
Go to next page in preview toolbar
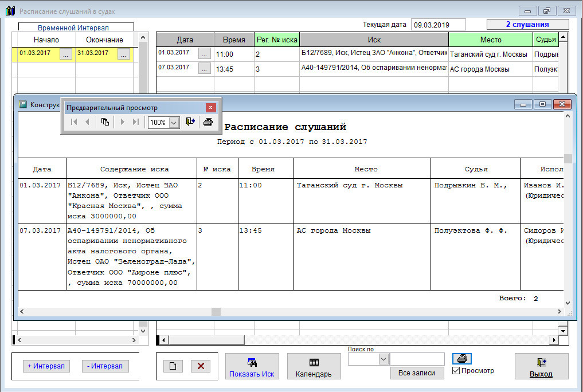point(122,122)
